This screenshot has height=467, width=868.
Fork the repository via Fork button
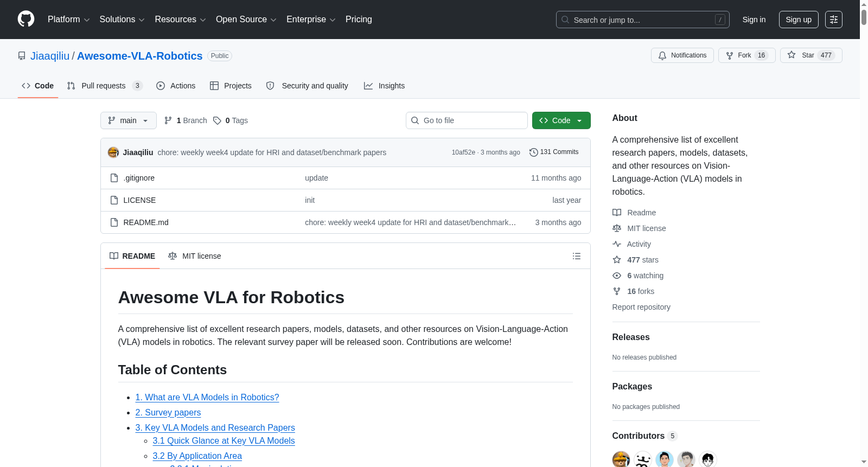[x=747, y=55]
